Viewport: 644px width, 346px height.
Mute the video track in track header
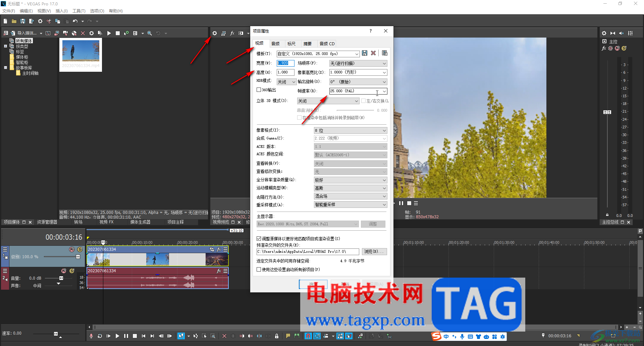pyautogui.click(x=72, y=249)
